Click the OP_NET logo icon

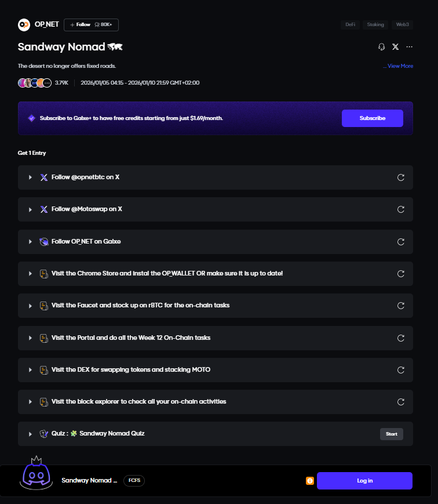[x=24, y=24]
